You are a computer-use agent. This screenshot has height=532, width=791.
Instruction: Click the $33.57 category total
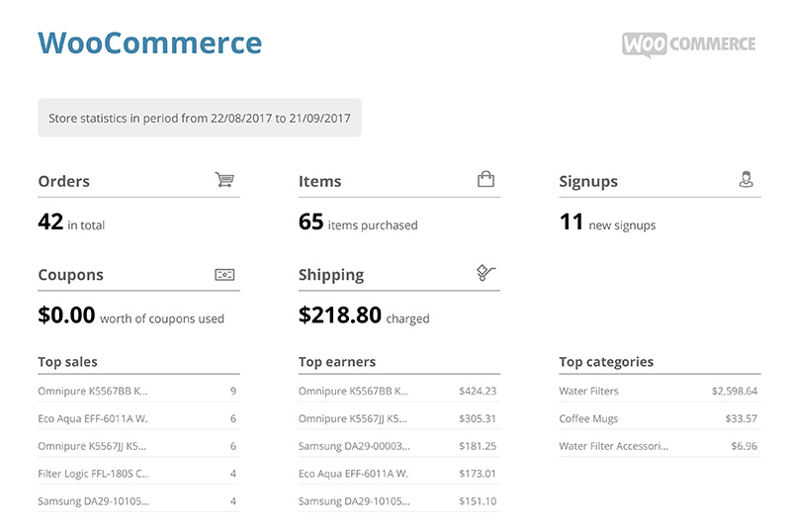tap(741, 418)
